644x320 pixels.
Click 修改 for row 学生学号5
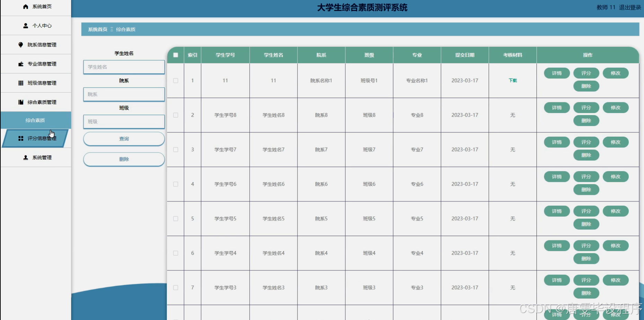click(x=616, y=211)
